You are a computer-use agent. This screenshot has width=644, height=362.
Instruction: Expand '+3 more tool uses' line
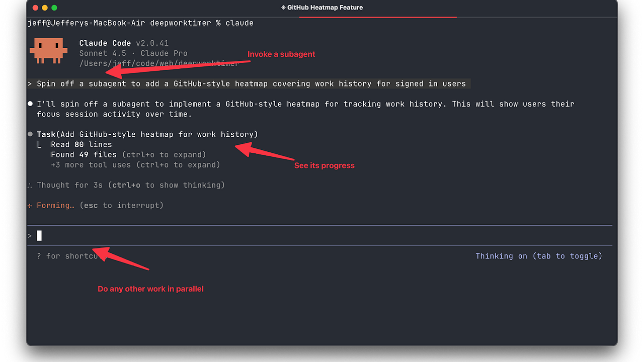coord(135,164)
